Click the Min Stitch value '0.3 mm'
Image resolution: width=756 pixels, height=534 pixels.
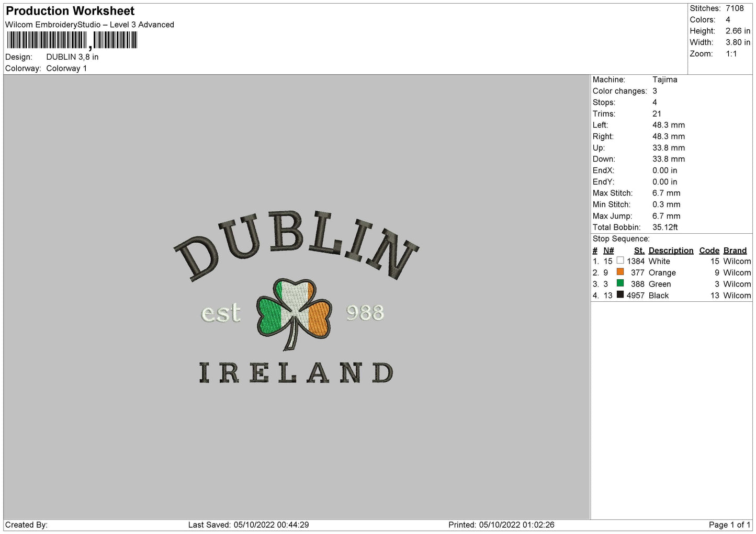[666, 204]
